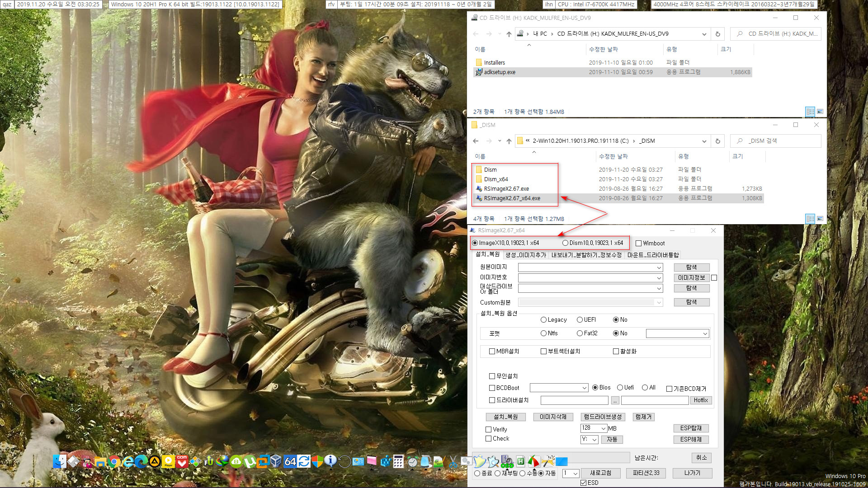Click the 새로고침 button

(600, 473)
